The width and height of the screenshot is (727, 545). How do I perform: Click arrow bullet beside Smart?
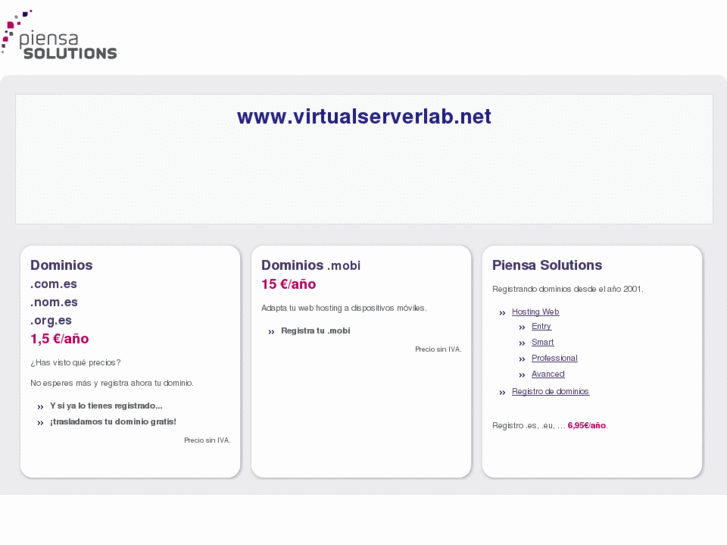pos(522,344)
